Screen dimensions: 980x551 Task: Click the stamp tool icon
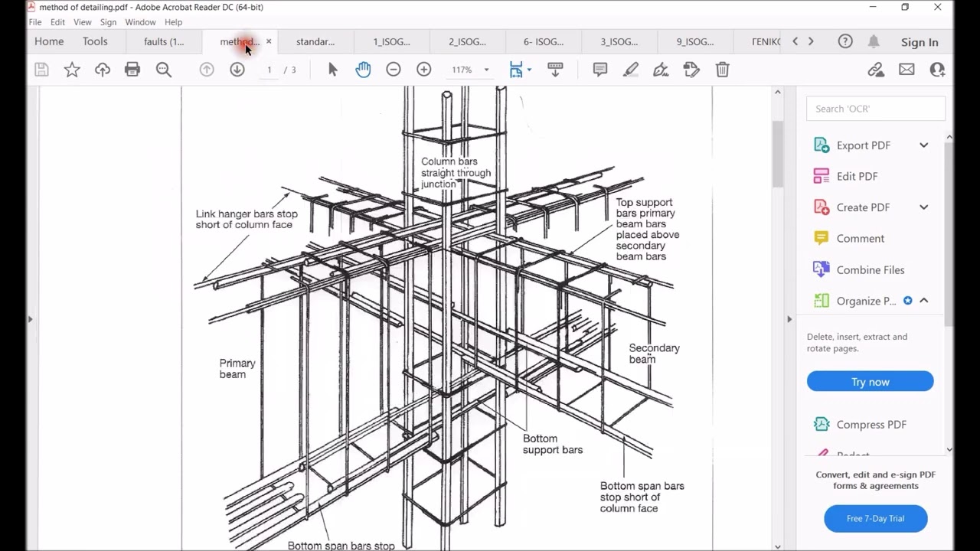[x=691, y=70]
